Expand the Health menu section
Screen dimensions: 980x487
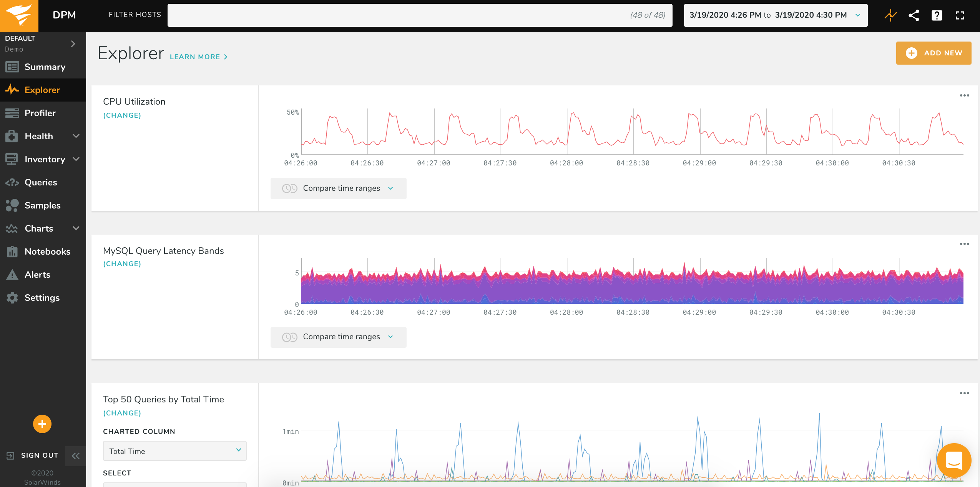pos(76,136)
